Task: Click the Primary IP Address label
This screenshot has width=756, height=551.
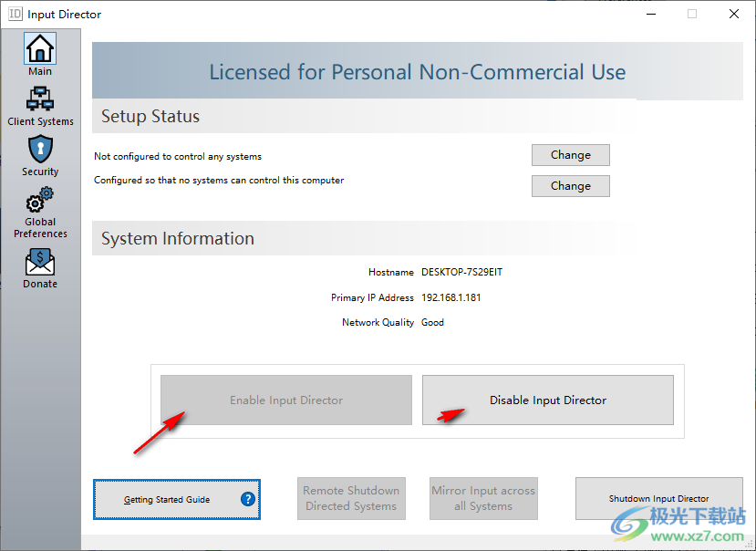Action: 372,297
